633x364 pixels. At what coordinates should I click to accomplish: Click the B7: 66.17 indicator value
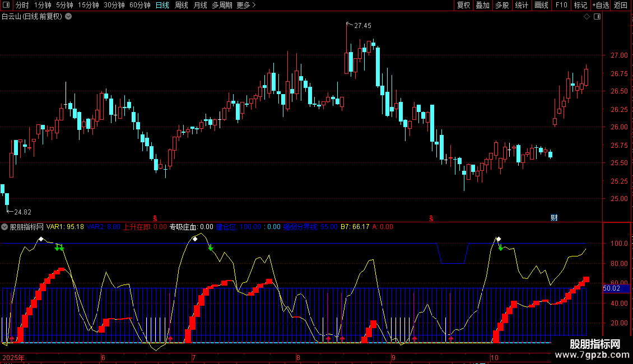(355, 227)
